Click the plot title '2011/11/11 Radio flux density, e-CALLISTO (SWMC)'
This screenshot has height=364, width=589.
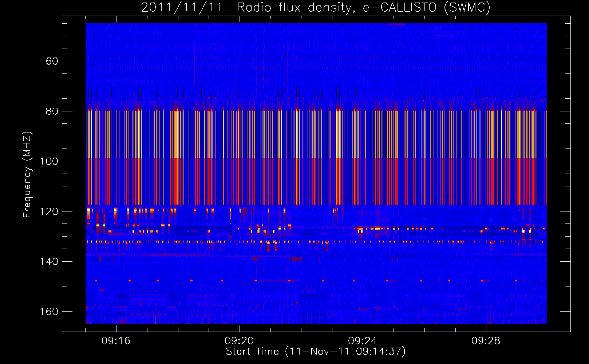[x=316, y=7]
